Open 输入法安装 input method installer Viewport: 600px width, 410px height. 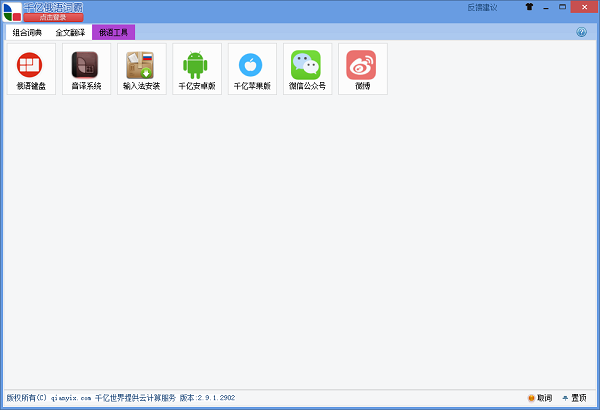coord(141,68)
